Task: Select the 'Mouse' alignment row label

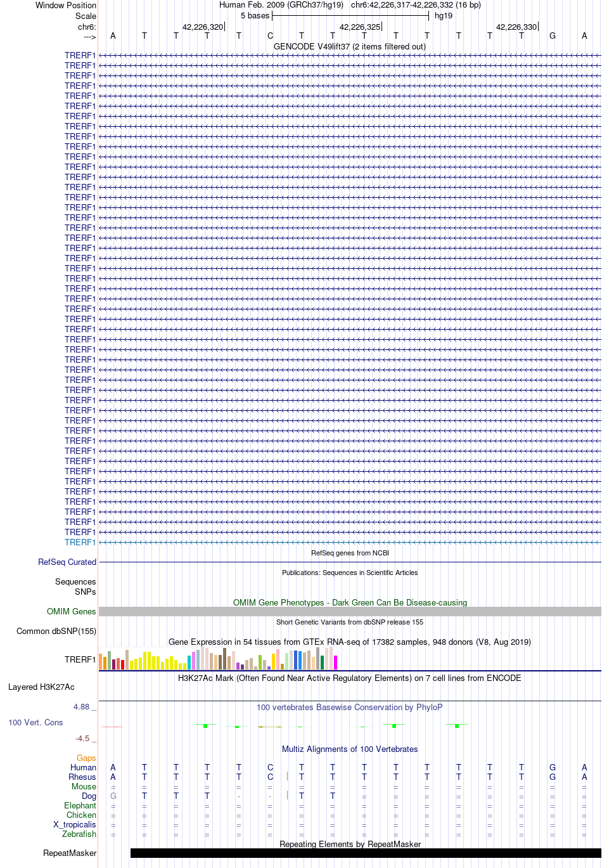Action: coord(84,786)
